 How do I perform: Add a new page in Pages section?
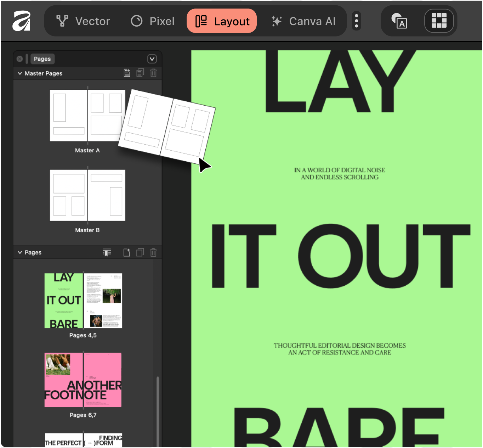(127, 252)
